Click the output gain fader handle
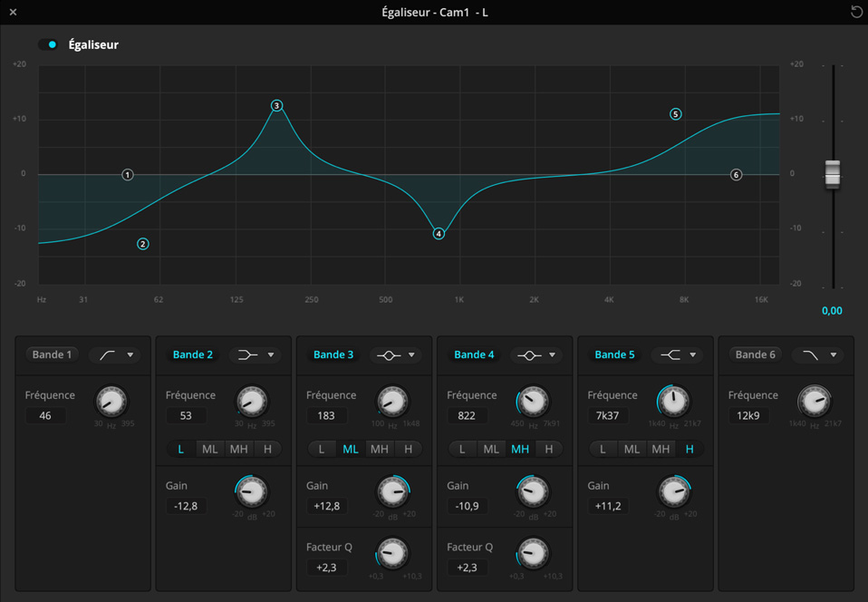Viewport: 868px width, 602px height. (x=832, y=174)
